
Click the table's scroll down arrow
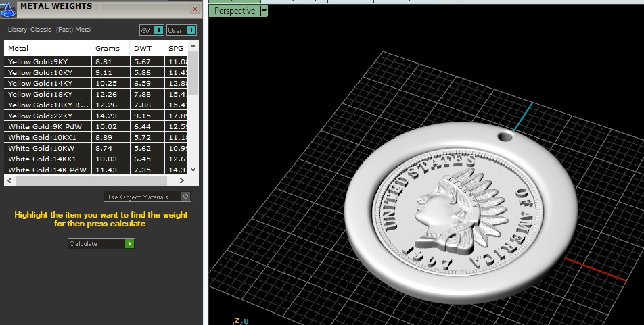(x=193, y=170)
